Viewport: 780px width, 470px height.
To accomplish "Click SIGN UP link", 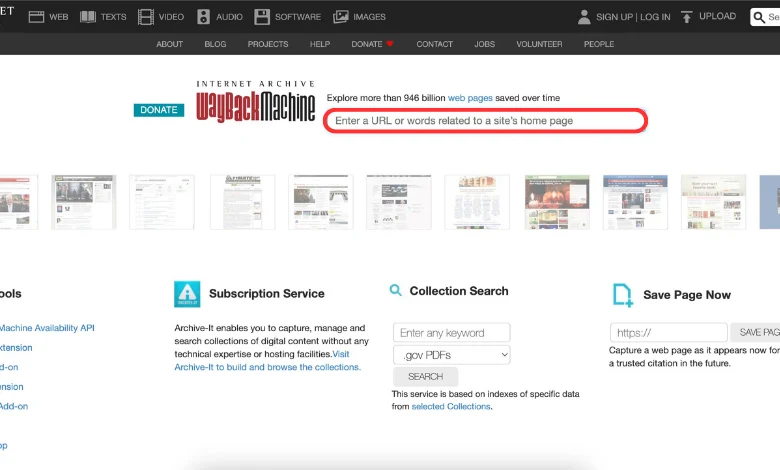I will point(614,17).
